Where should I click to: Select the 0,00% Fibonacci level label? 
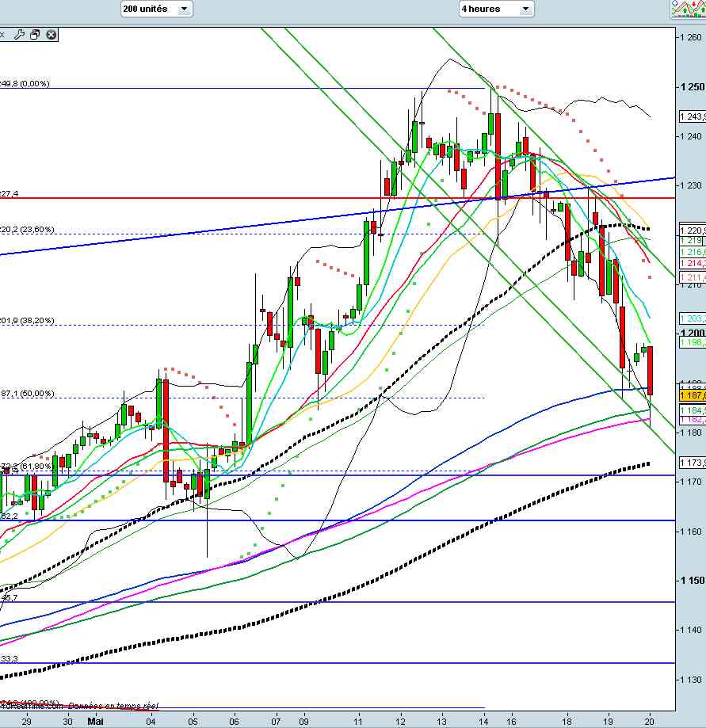click(25, 83)
